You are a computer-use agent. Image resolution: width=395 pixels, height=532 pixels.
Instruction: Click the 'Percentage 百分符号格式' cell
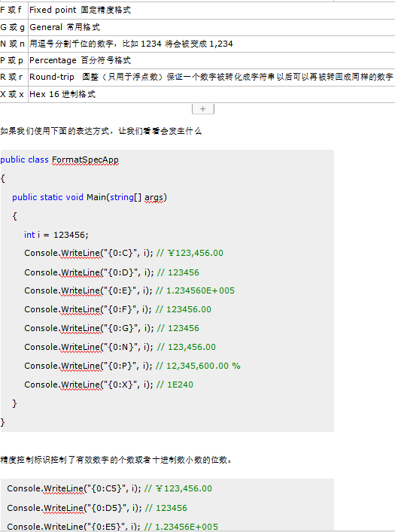coord(211,61)
